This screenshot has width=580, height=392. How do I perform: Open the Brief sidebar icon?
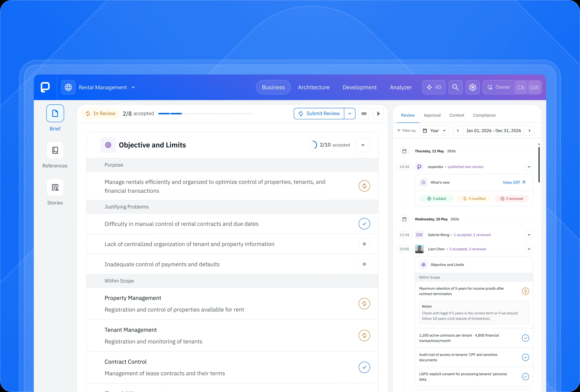(55, 113)
